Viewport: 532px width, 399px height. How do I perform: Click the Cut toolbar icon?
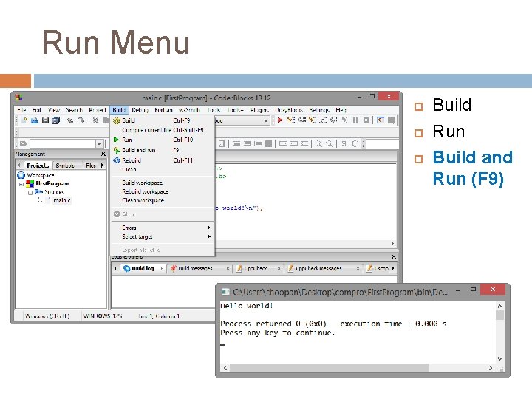[95, 120]
